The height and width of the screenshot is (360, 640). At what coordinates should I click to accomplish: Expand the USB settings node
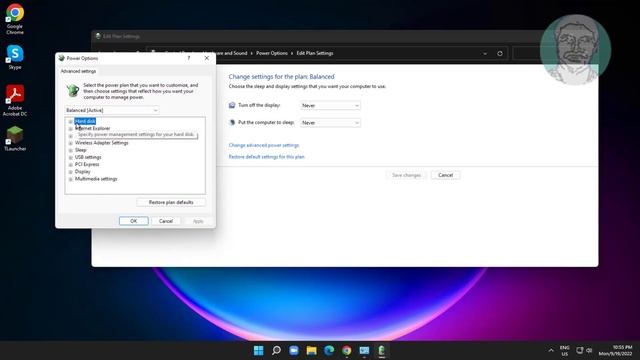71,158
